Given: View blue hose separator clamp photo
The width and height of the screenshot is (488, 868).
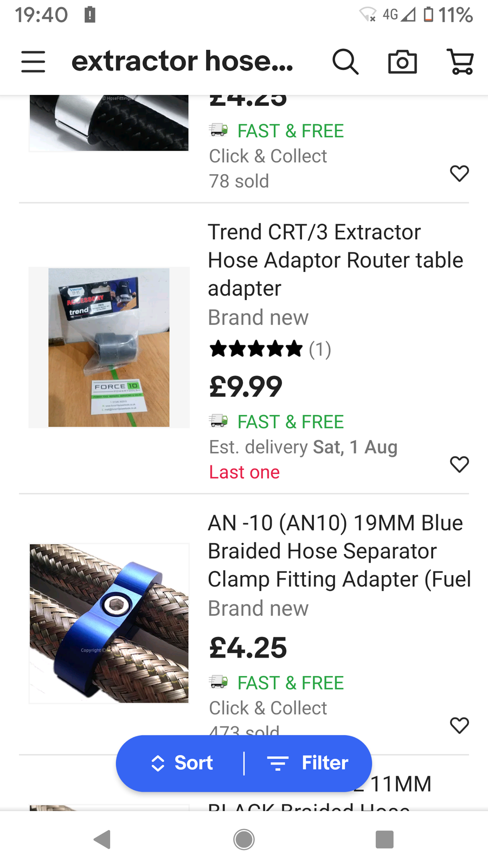Looking at the screenshot, I should (x=109, y=623).
